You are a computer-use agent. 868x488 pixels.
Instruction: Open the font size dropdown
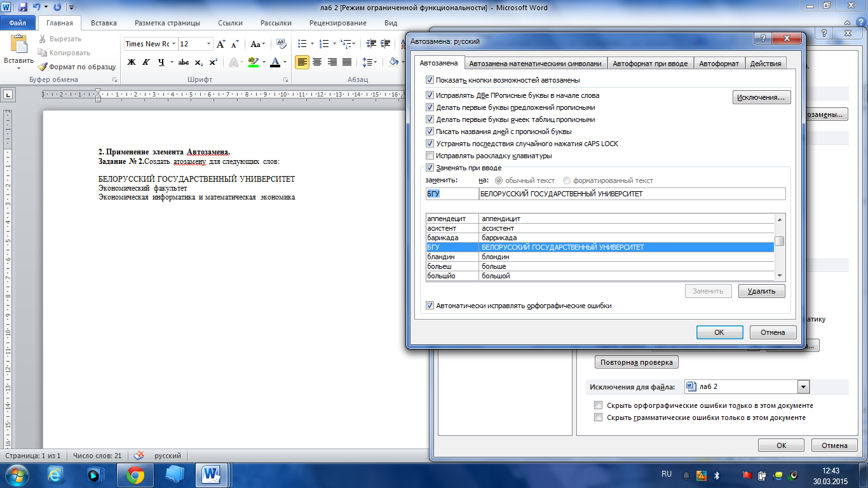tap(208, 44)
